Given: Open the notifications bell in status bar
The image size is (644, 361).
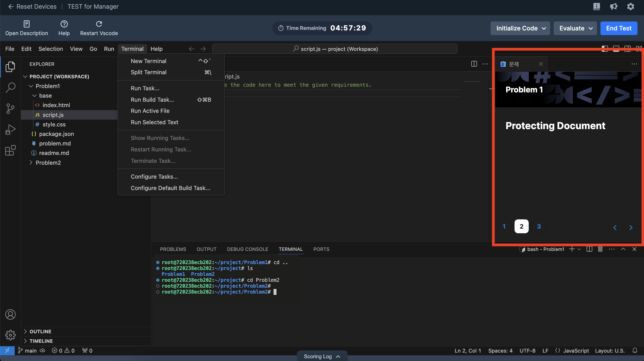Looking at the screenshot, I should (x=635, y=351).
